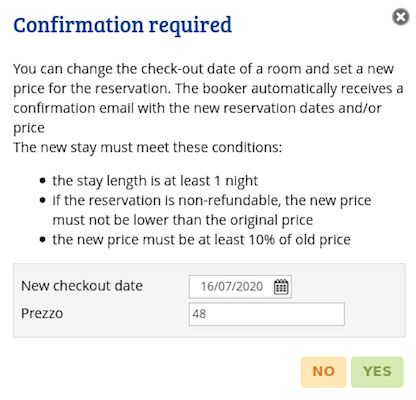Click the New checkout date input field
This screenshot has width=416, height=400.
coord(240,286)
